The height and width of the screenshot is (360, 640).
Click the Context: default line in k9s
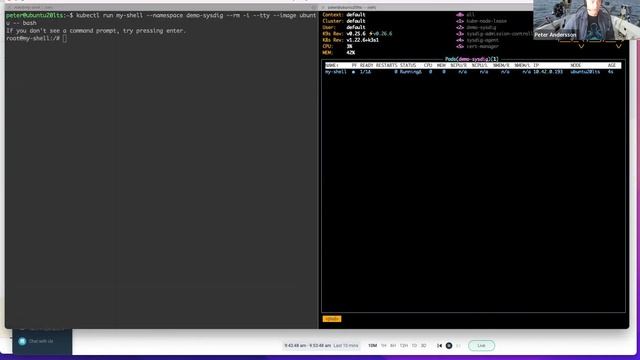click(344, 15)
